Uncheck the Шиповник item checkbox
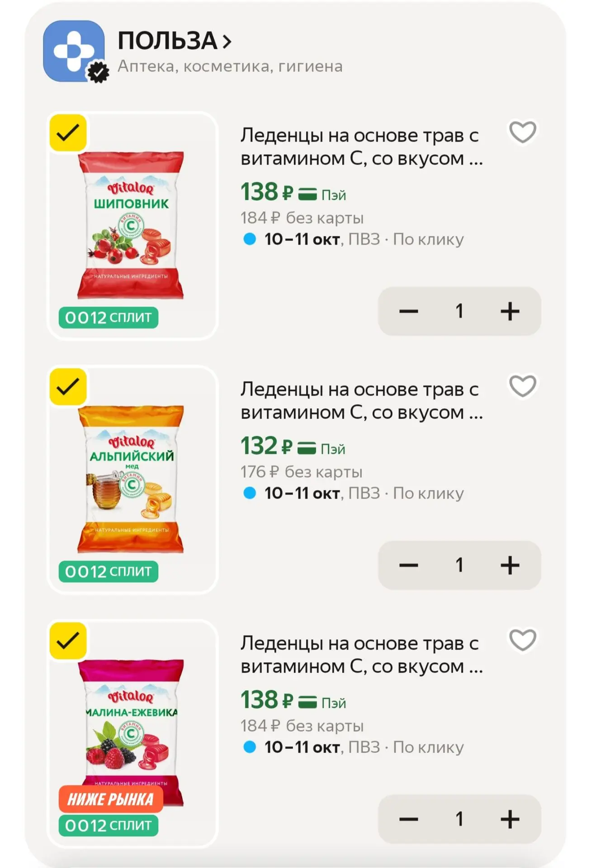 (68, 133)
